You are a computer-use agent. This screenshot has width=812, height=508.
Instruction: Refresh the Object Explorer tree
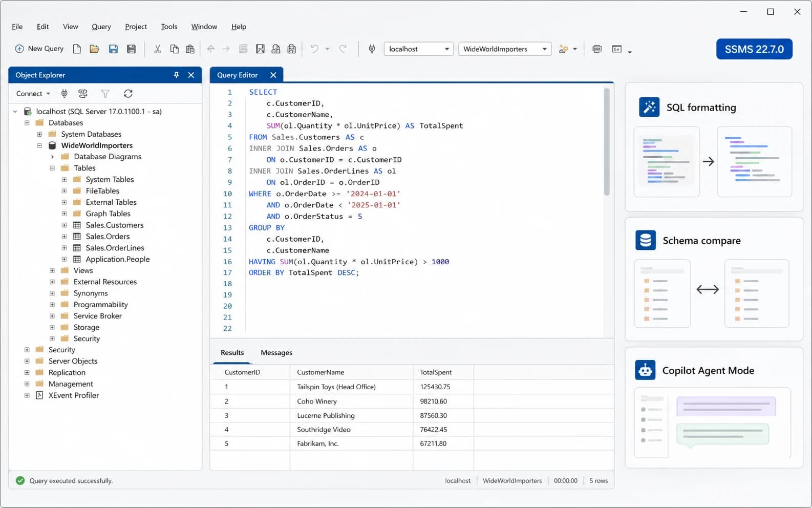point(128,93)
